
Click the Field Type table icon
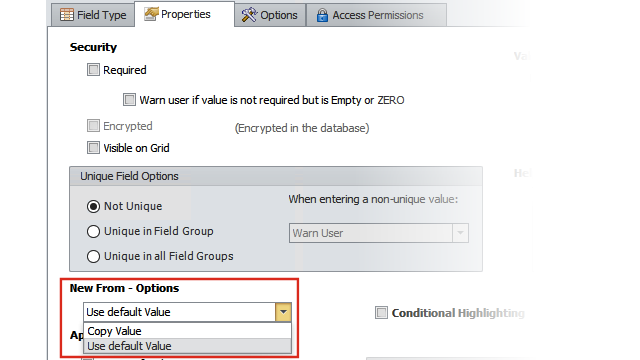coord(67,15)
